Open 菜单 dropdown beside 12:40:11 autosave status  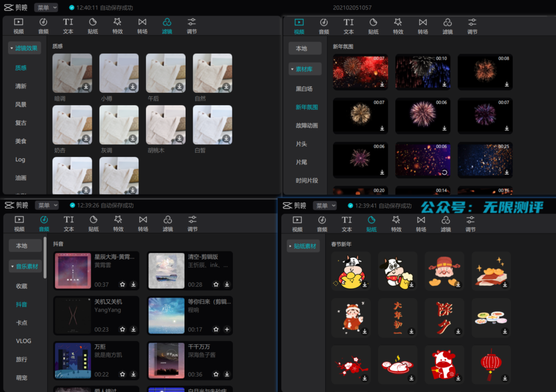point(46,8)
